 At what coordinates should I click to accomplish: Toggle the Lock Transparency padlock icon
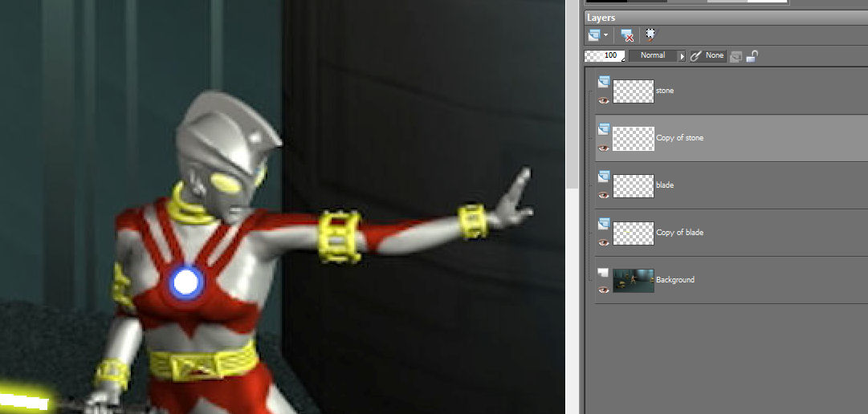point(752,56)
